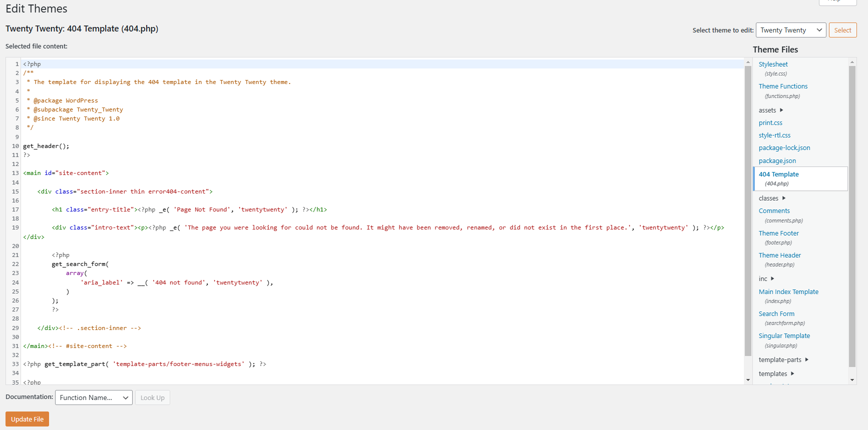Viewport: 868px width, 430px height.
Task: Open the Search Form file
Action: click(776, 314)
